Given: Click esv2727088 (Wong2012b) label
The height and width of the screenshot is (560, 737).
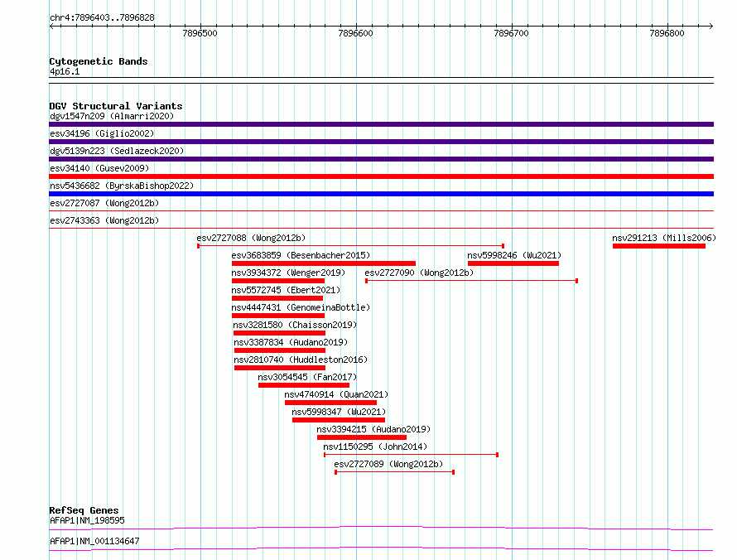Looking at the screenshot, I should pyautogui.click(x=251, y=238).
